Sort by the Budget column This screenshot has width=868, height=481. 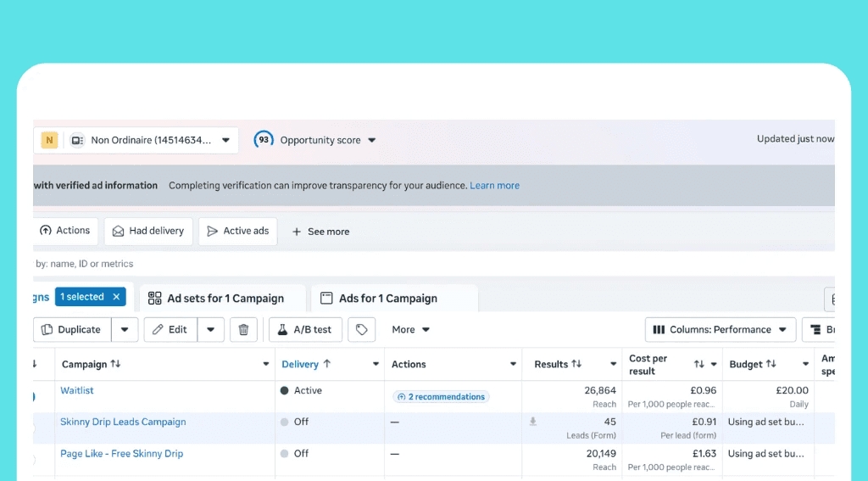point(753,364)
